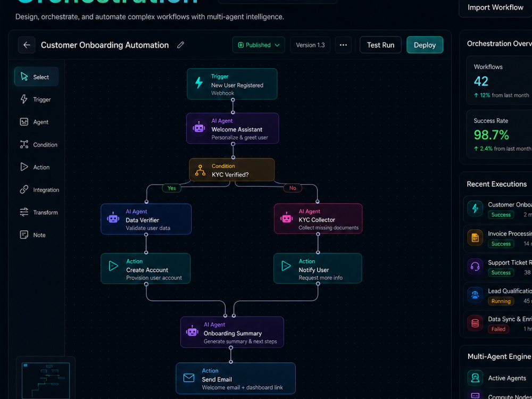
Task: Click the Running status badge
Action: pos(501,301)
